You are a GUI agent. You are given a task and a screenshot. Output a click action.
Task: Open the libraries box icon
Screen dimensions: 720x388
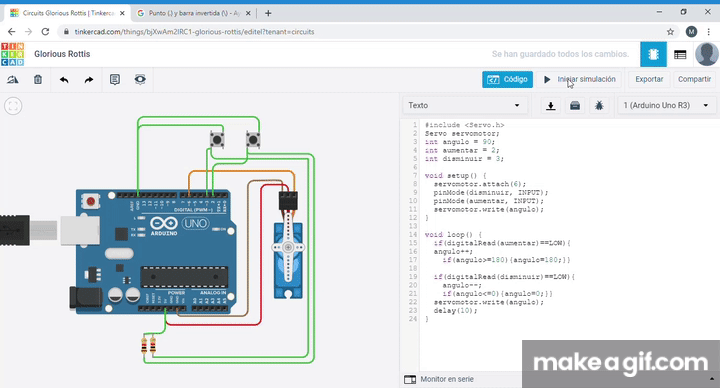575,106
